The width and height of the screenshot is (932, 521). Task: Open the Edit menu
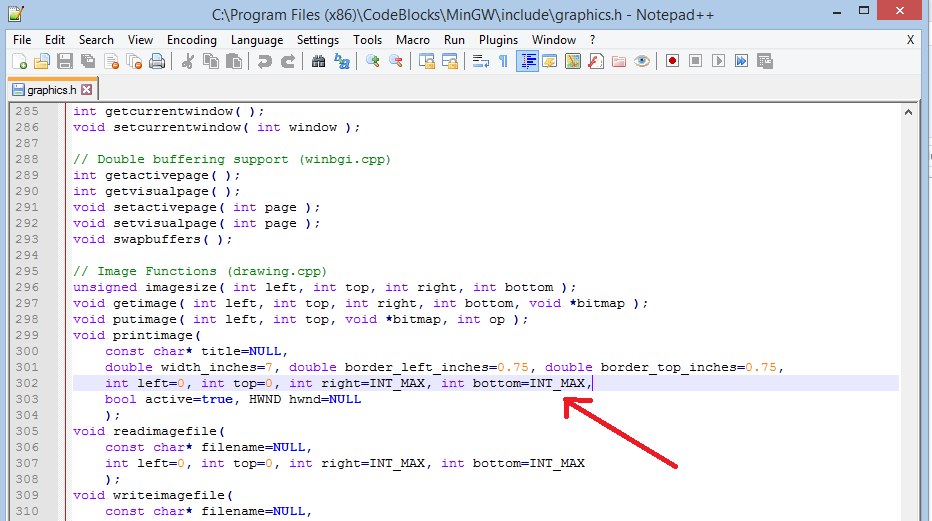point(55,40)
